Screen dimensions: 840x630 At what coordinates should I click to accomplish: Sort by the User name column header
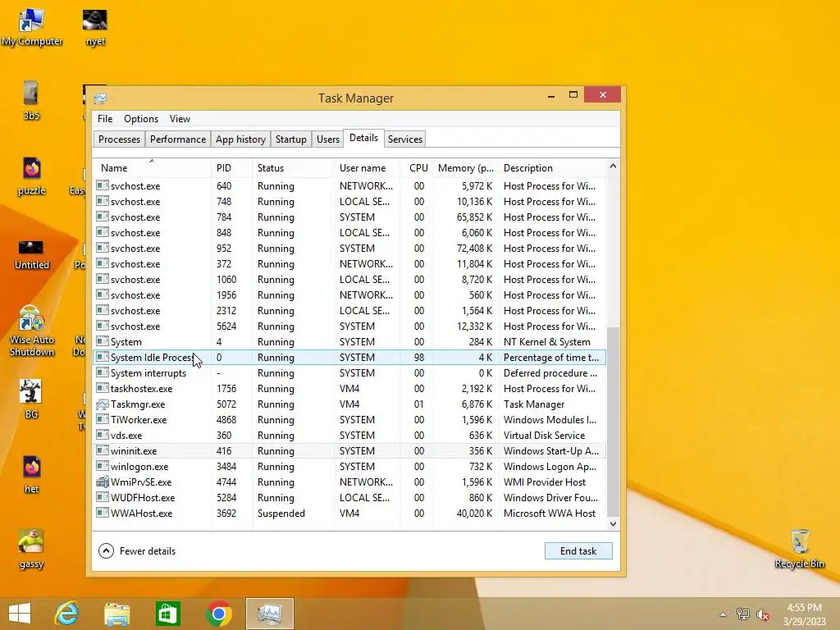pos(367,167)
